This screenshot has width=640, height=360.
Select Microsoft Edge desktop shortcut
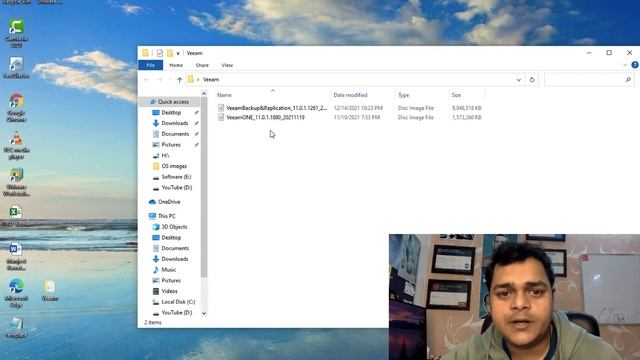tap(16, 293)
